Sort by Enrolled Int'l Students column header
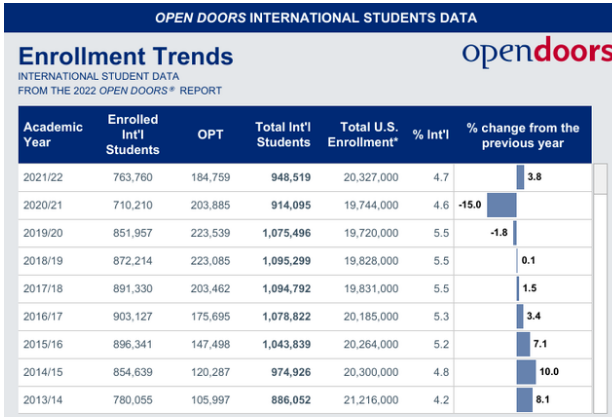This screenshot has height=417, width=612. [x=133, y=135]
